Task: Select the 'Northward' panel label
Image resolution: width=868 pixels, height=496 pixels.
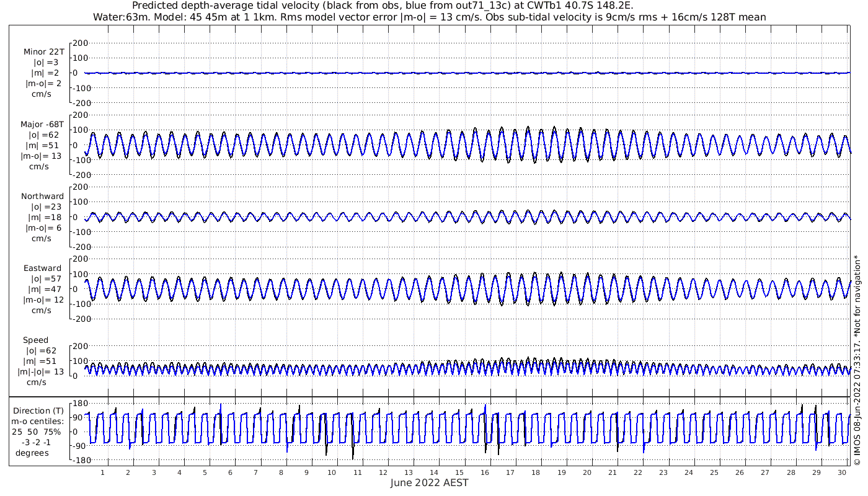Action: [42, 197]
